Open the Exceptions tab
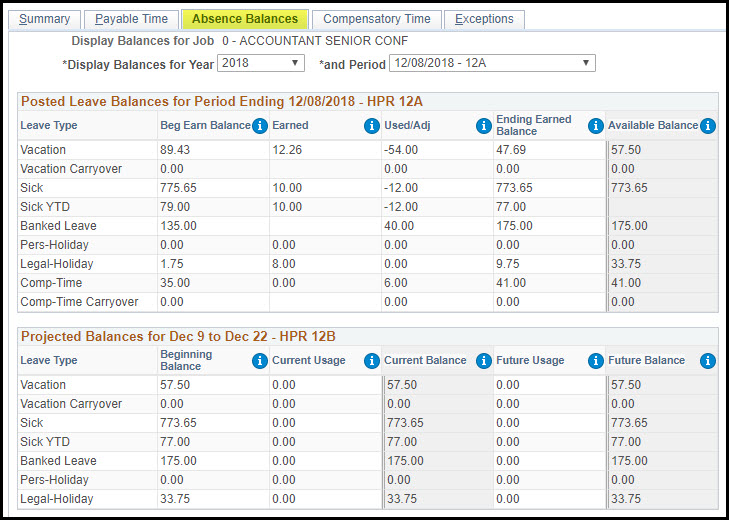This screenshot has height=520, width=729. pyautogui.click(x=484, y=20)
